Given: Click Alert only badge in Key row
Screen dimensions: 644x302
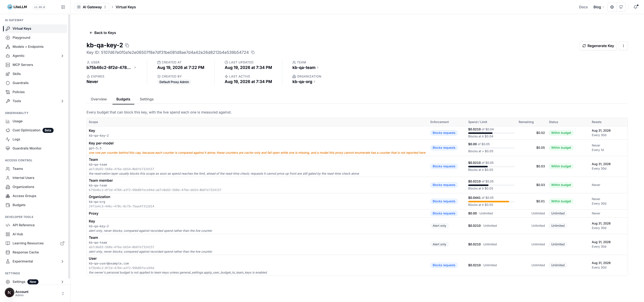Looking at the screenshot, I should click(x=439, y=226).
